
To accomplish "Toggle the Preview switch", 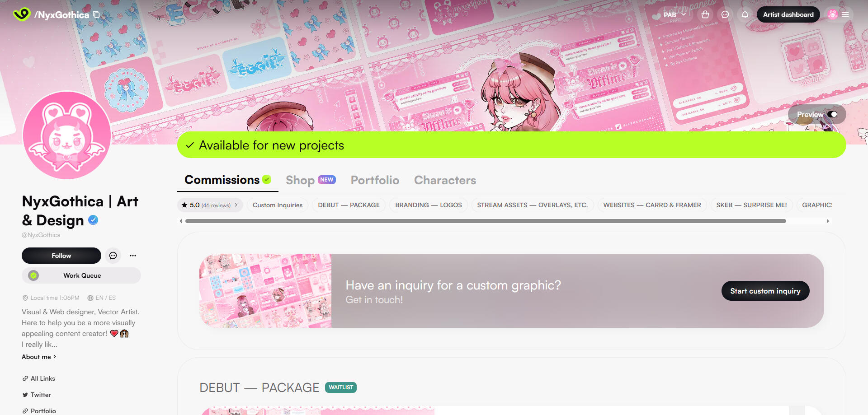I will (832, 115).
